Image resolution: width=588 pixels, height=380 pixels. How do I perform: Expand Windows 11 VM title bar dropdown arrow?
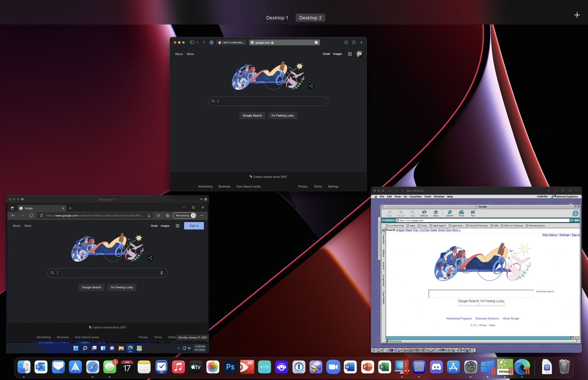coord(201,199)
